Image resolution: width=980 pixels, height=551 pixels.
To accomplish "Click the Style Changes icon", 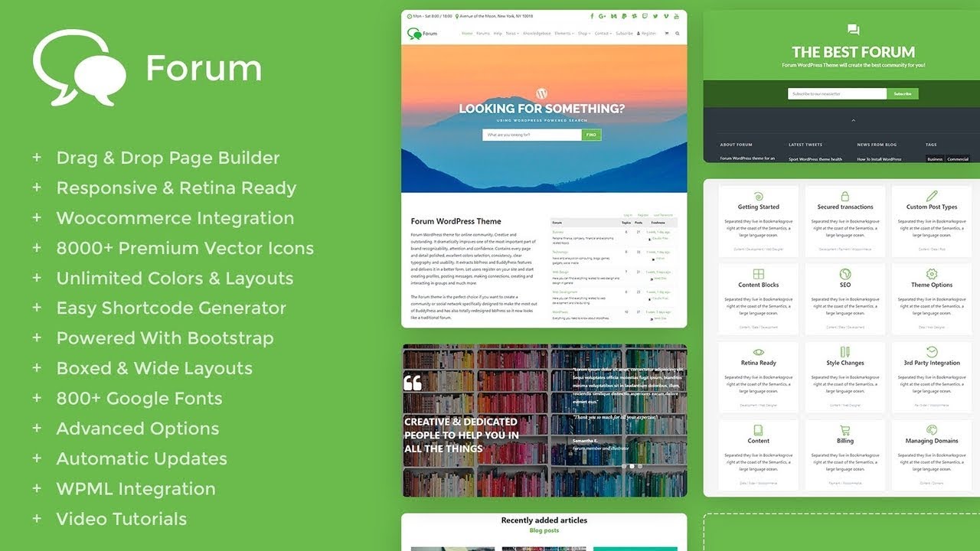I will 845,352.
